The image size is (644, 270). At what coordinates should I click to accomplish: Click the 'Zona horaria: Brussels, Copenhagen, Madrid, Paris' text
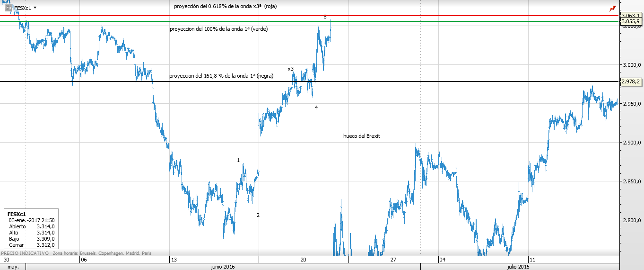coord(101,253)
